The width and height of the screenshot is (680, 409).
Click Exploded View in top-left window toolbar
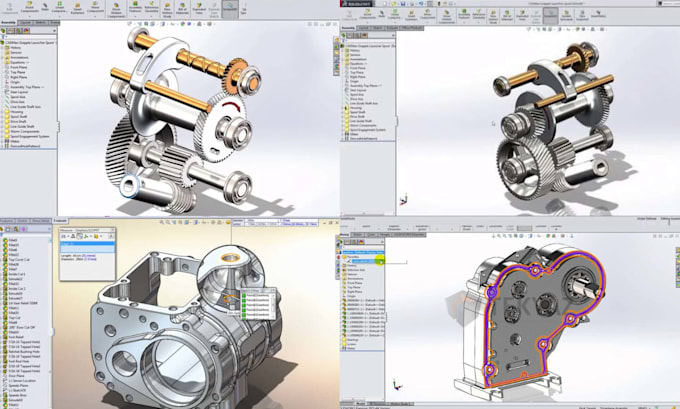[199, 7]
